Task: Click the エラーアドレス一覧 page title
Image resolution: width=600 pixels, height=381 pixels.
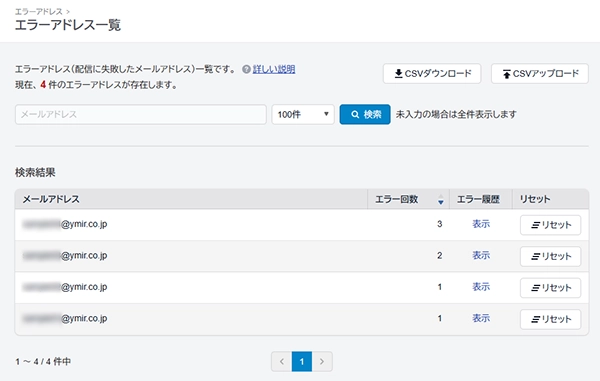Action: [x=68, y=25]
